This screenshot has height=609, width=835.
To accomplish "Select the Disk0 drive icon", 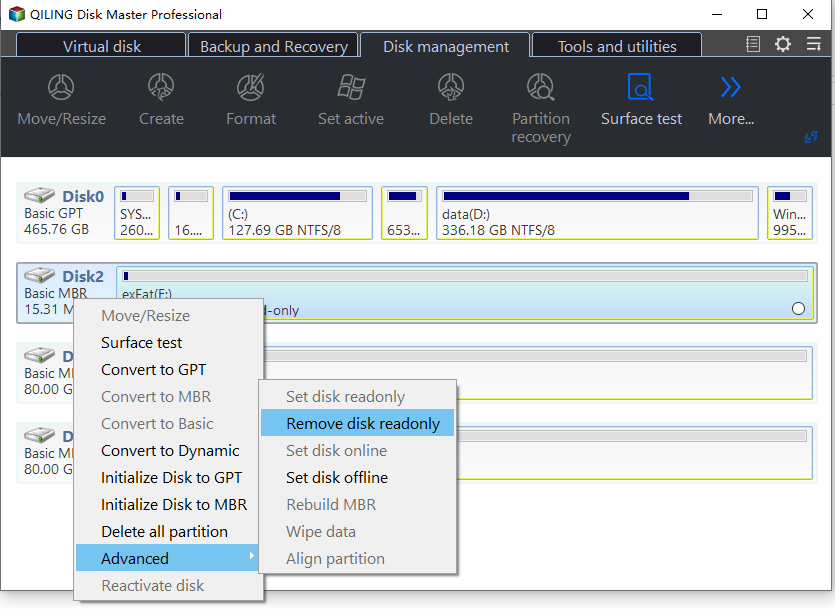I will [x=39, y=195].
